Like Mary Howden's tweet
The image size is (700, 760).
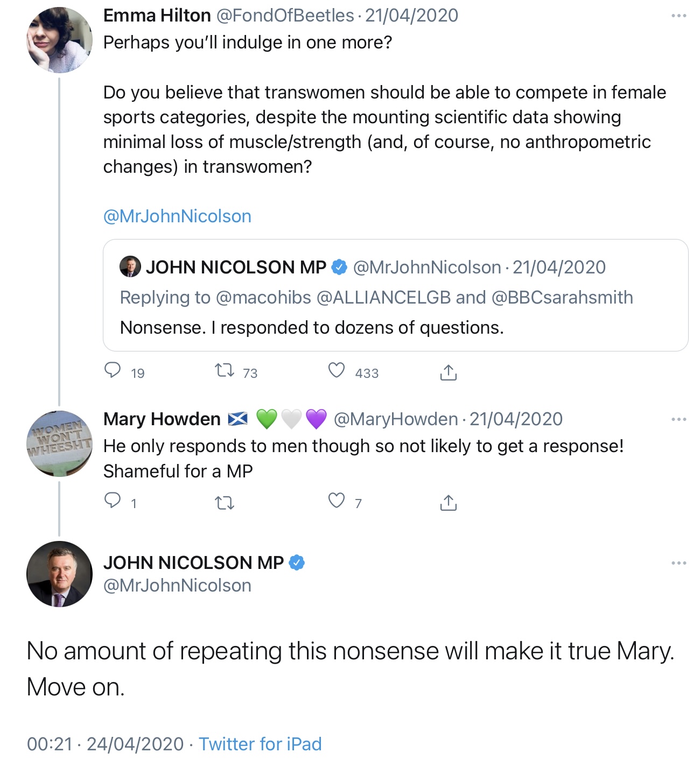click(x=337, y=501)
